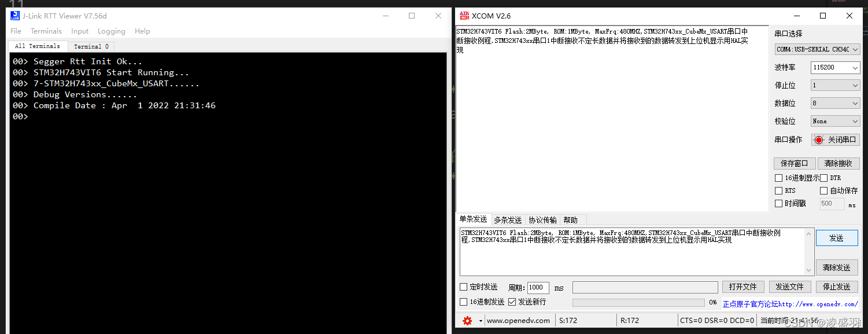
Task: Enable the 定时发送 timed send checkbox
Action: click(x=463, y=287)
